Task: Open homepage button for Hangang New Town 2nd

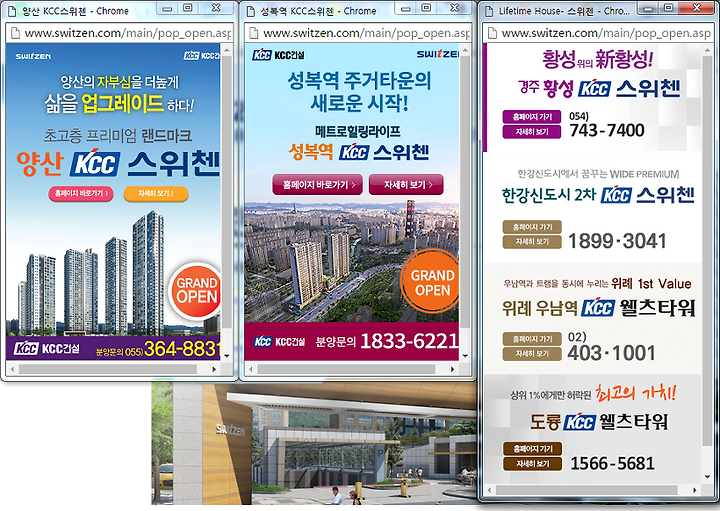Action: click(532, 227)
